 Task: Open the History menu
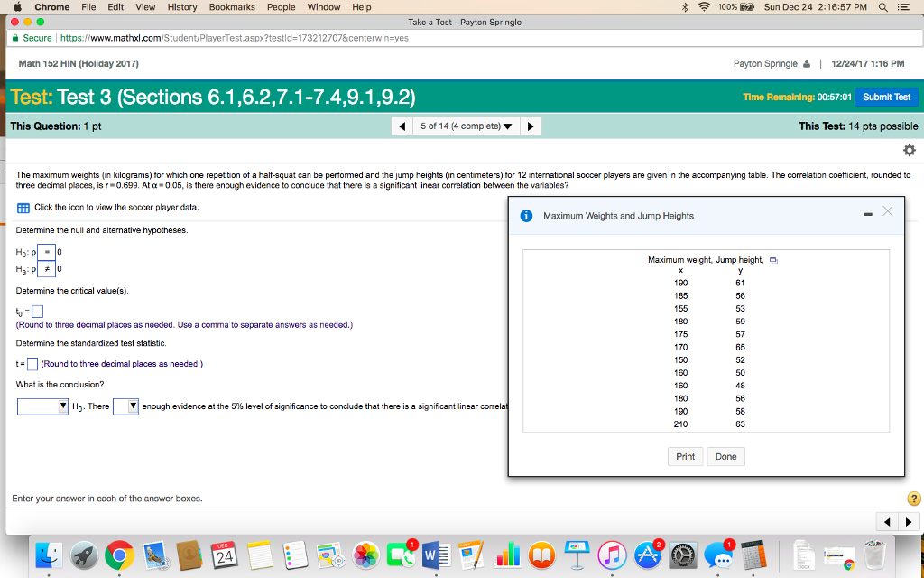(182, 7)
